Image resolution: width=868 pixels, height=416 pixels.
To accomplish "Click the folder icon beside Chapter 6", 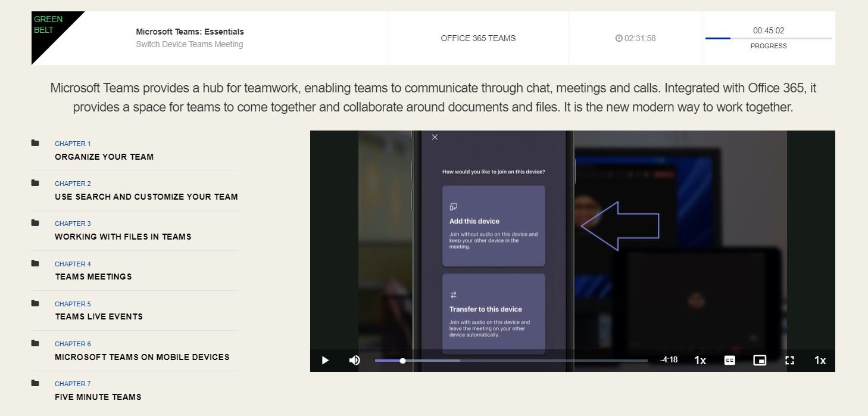I will pos(35,343).
